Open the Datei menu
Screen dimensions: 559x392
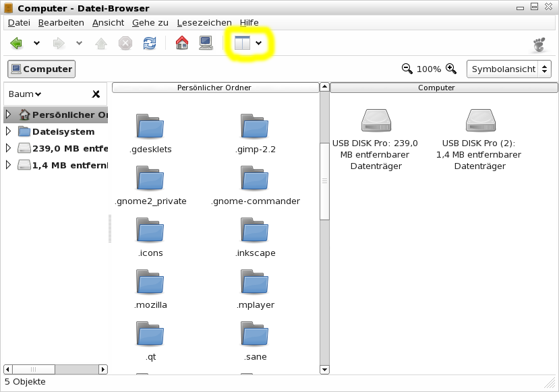[x=19, y=23]
